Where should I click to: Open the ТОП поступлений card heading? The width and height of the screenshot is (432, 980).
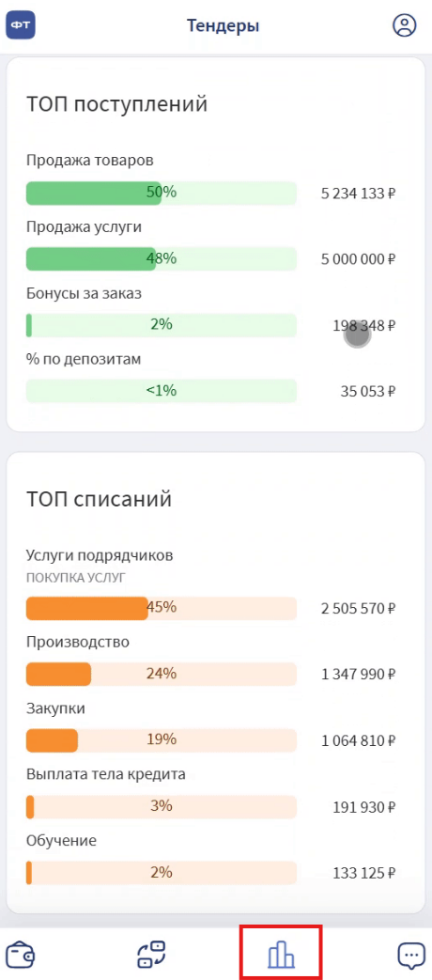point(116,104)
